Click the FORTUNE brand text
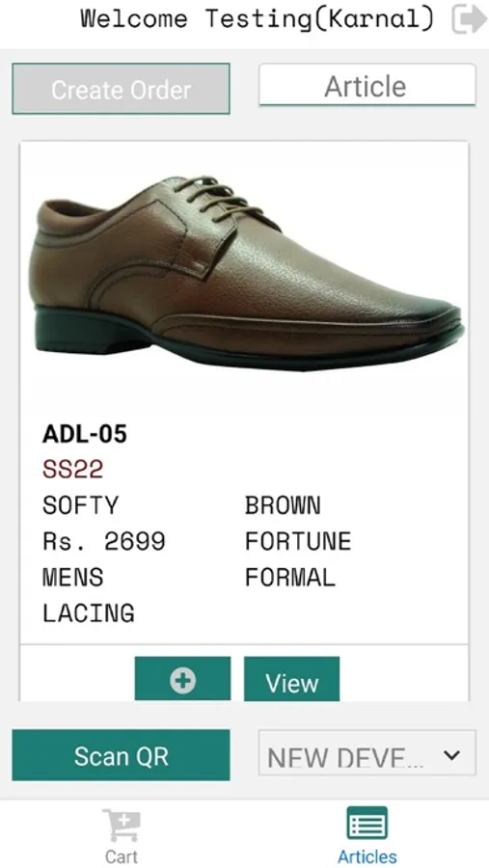This screenshot has height=868, width=489. (x=298, y=541)
